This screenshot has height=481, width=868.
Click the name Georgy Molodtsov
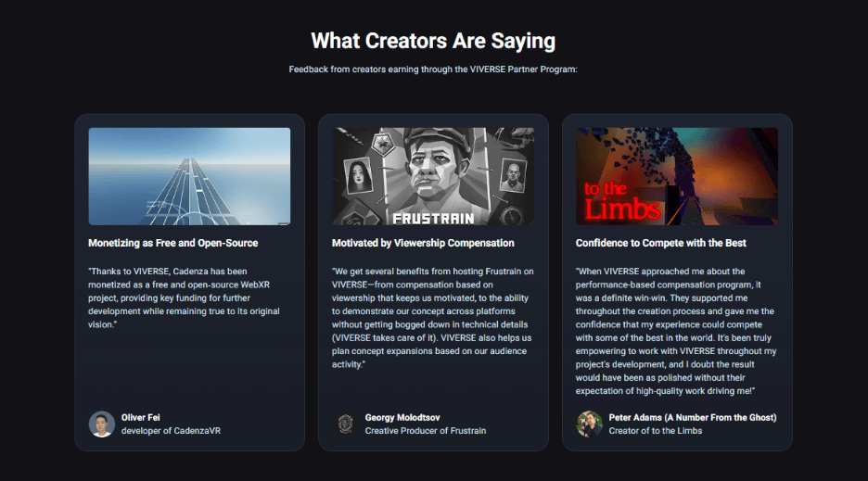tap(402, 417)
